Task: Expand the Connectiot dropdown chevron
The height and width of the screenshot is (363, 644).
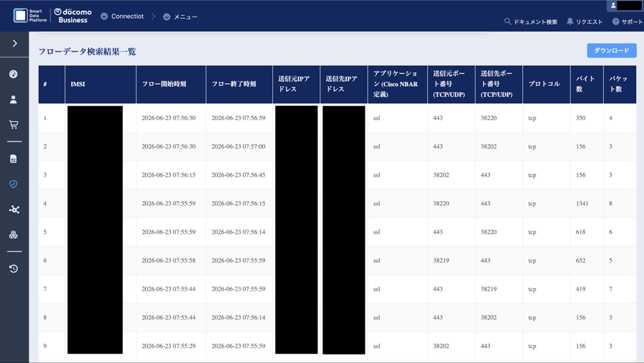Action: coord(104,17)
